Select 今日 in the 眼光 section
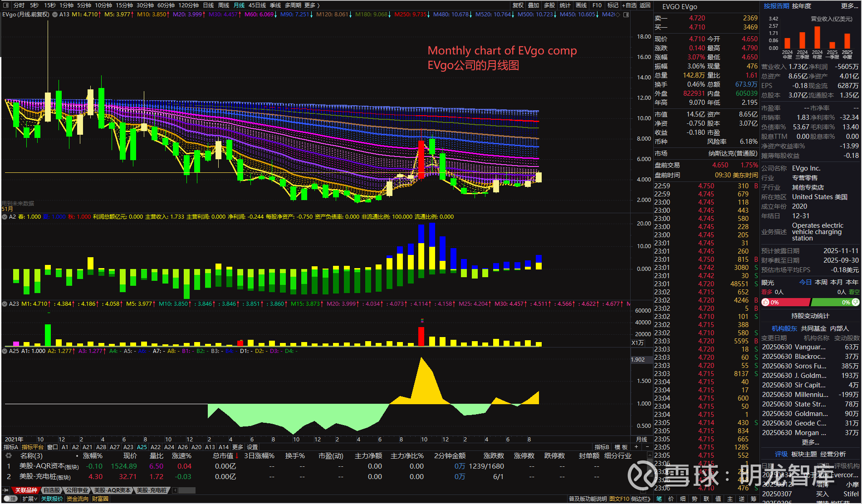Image resolution: width=862 pixels, height=504 pixels. tap(806, 282)
